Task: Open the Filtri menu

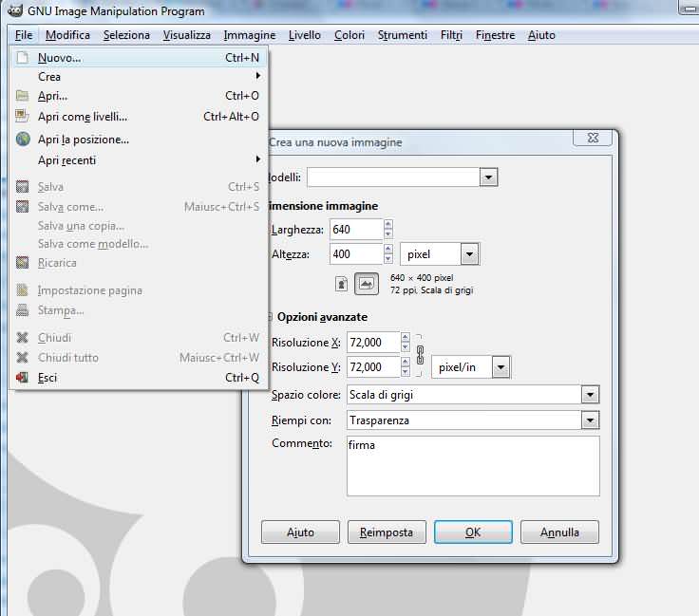Action: click(451, 35)
